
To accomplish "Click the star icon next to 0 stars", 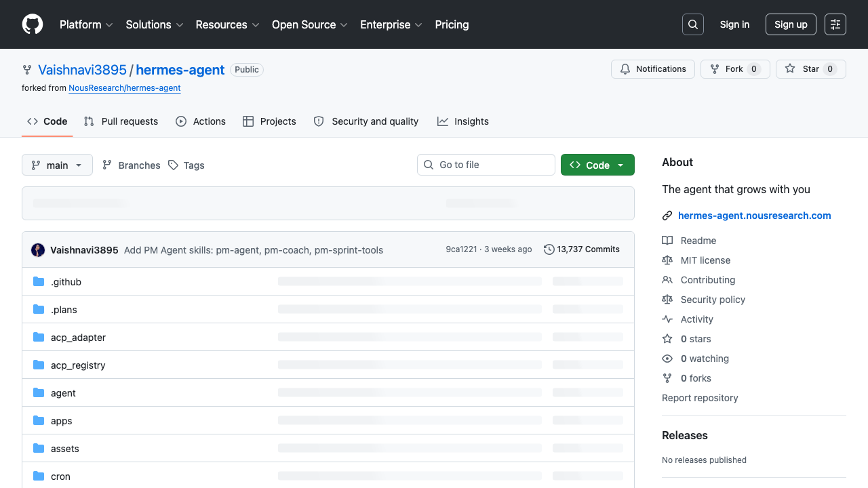I will [x=667, y=339].
